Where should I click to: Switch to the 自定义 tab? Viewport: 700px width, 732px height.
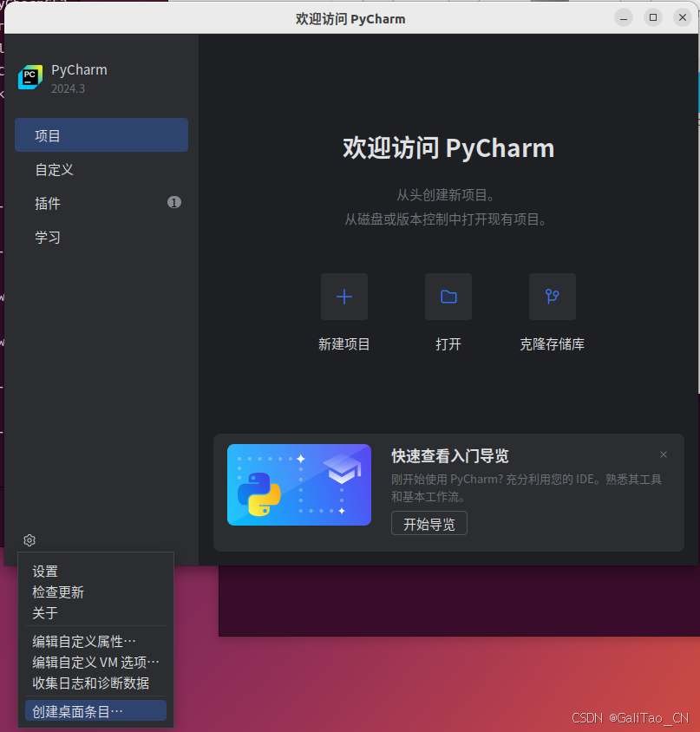pyautogui.click(x=101, y=169)
